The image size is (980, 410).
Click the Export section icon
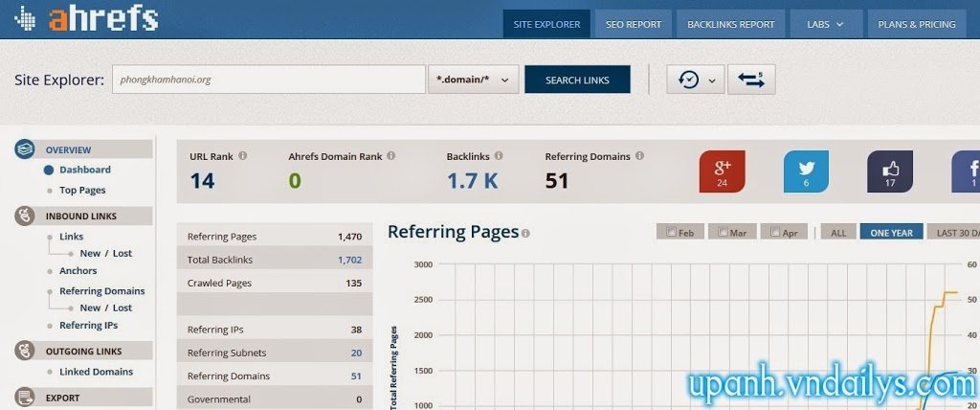pos(24,397)
